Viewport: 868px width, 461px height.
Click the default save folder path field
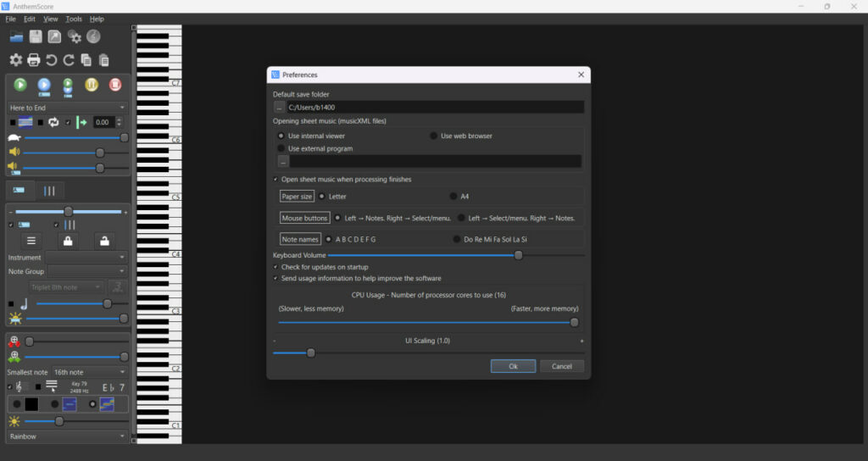435,108
